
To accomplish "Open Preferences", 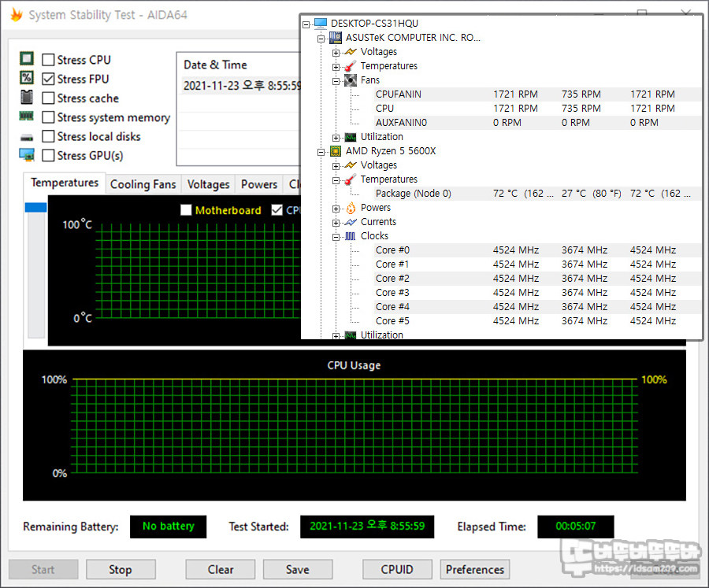I will pyautogui.click(x=475, y=569).
